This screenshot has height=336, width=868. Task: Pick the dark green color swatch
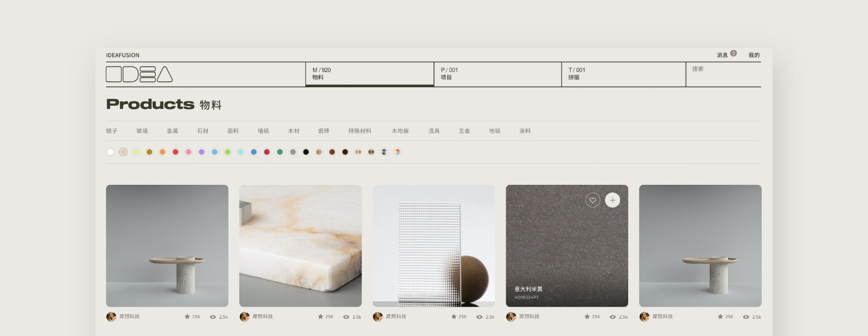coord(280,152)
